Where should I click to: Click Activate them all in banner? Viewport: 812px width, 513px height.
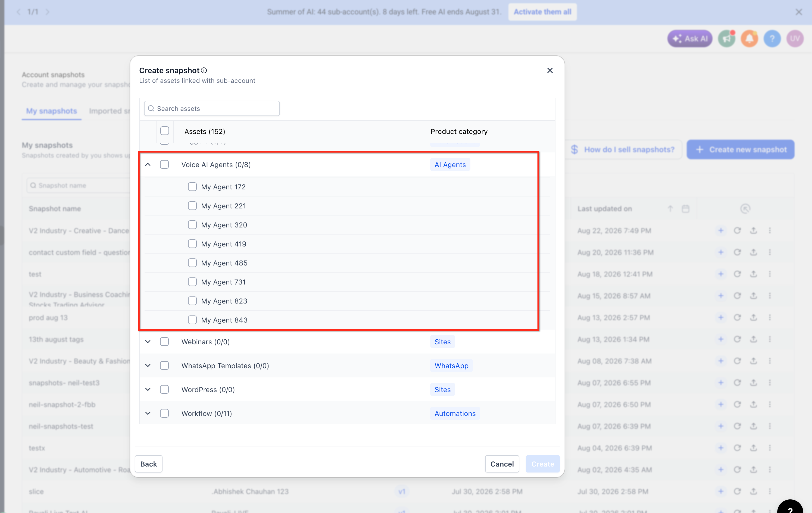542,12
